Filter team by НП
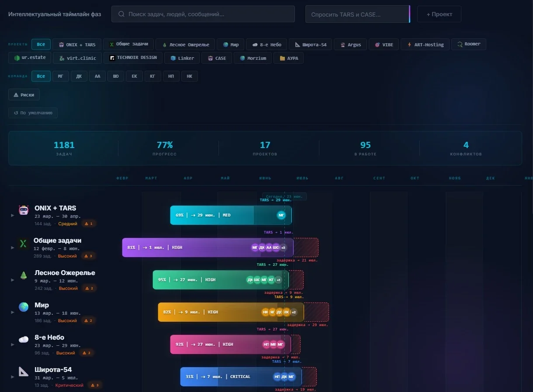Viewport: 533px width, 392px height. 171,76
